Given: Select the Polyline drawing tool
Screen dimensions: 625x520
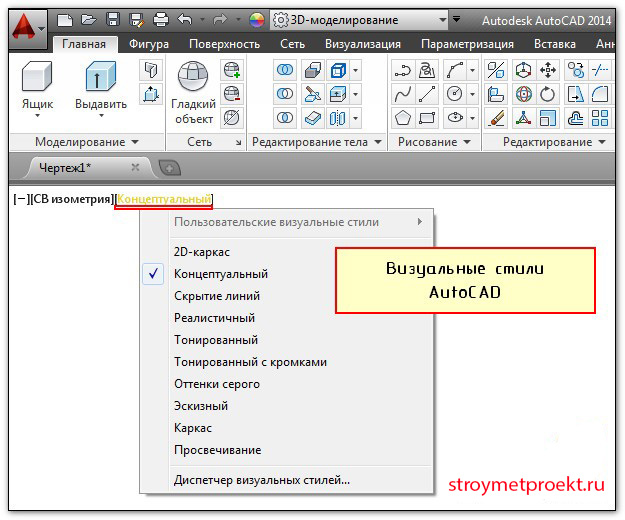Looking at the screenshot, I should [x=403, y=71].
